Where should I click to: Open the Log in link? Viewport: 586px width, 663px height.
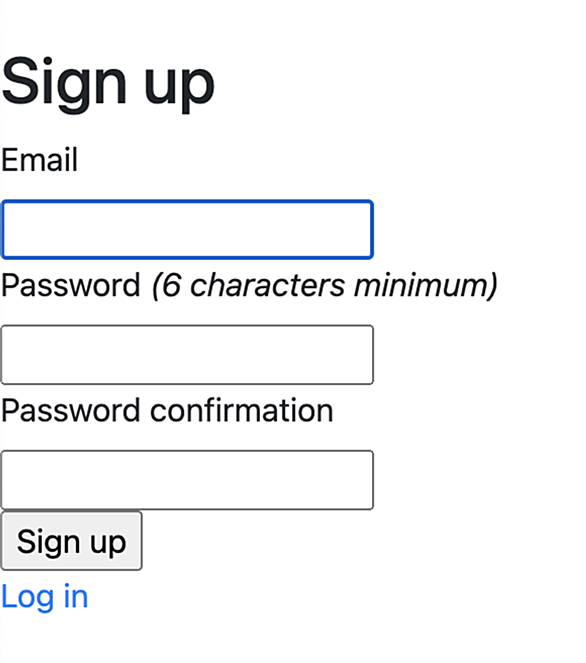click(x=44, y=597)
